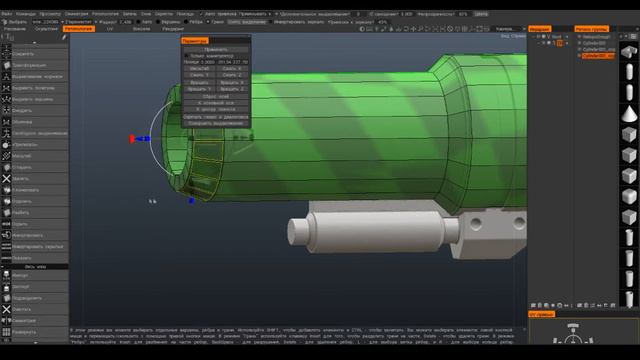Toggle visibility of the Cylinder000 retopo group

click(x=579, y=43)
